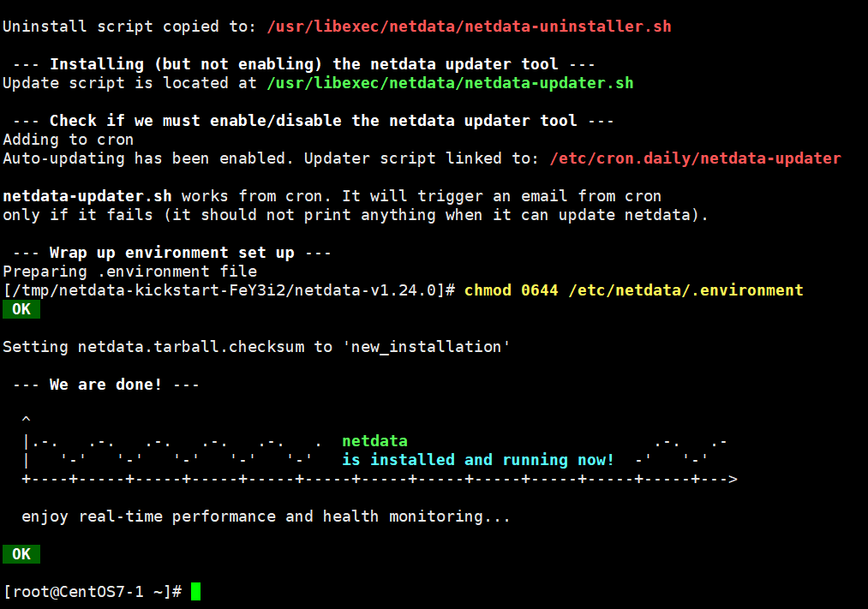Click the bold netdata-updater.sh text
The image size is (868, 609).
[x=87, y=196]
